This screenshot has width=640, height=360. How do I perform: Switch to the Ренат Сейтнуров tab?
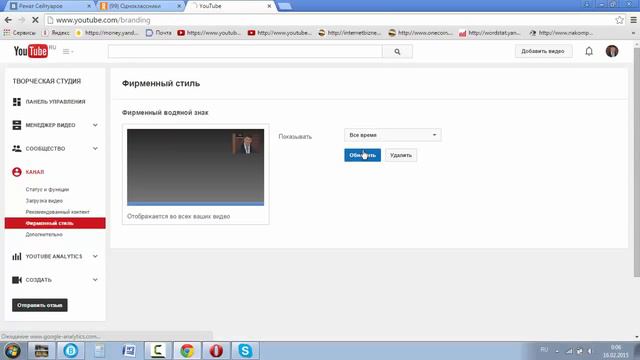(49, 6)
